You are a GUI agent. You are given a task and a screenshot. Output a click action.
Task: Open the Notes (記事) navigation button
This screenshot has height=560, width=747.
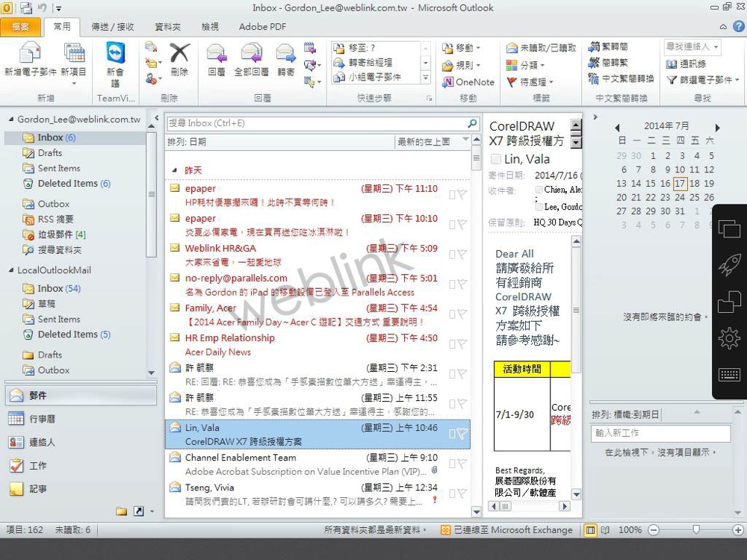80,488
